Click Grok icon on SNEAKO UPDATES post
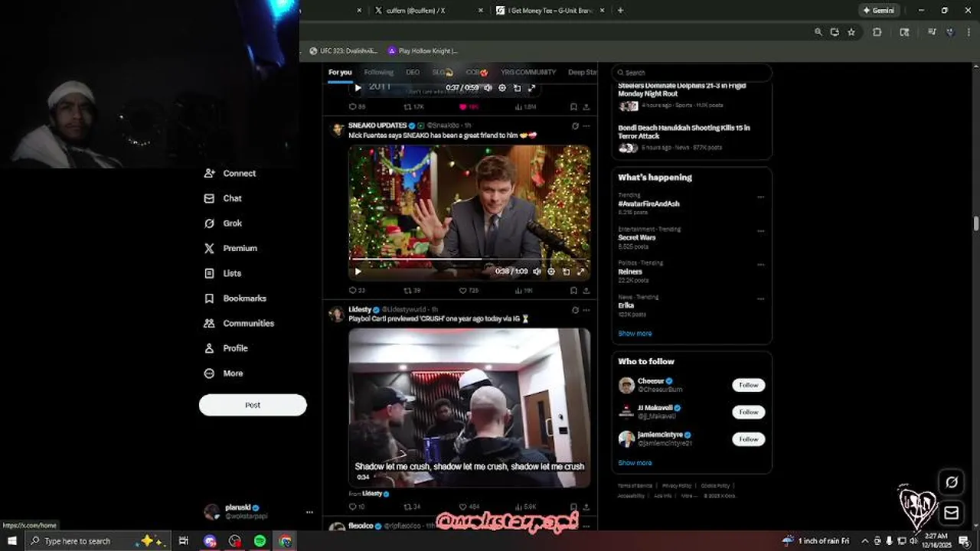Screen dimensions: 980x551 575,126
